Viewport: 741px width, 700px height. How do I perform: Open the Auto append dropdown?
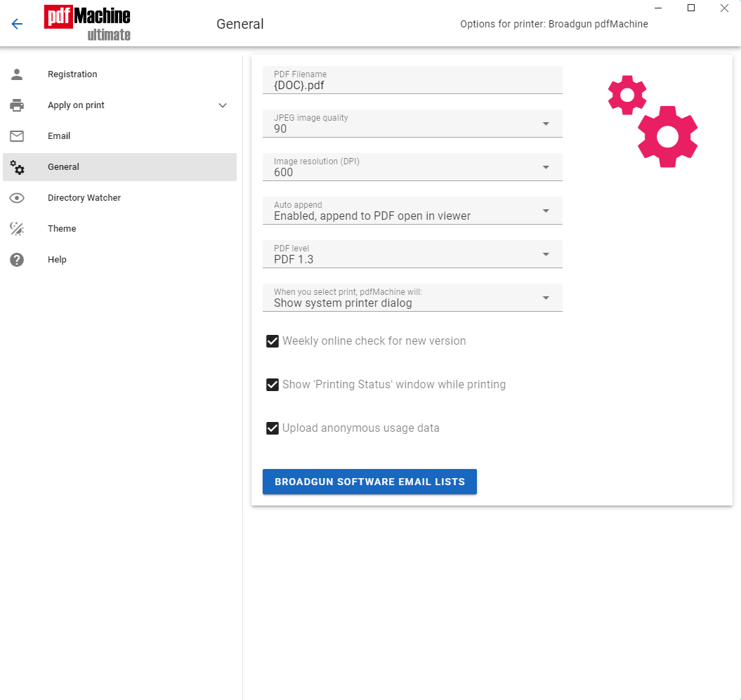[x=412, y=211]
